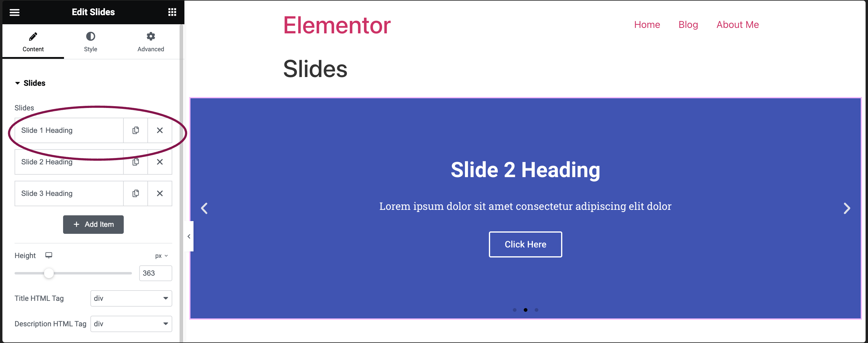
Task: Click the next arrow on the slideshow
Action: (847, 208)
